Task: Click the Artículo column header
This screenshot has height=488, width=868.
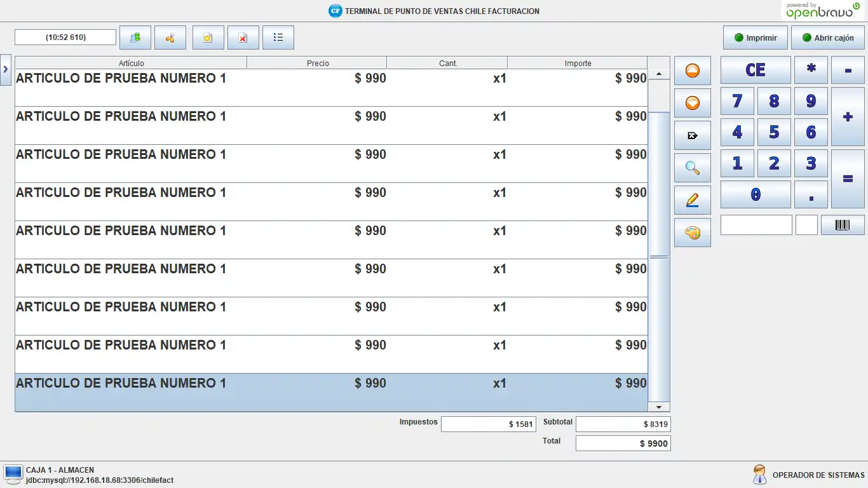Action: (131, 63)
